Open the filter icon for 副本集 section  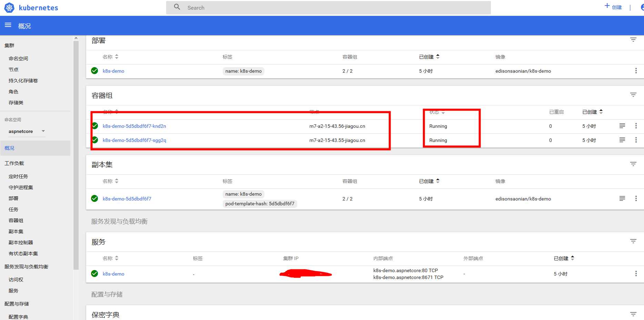pyautogui.click(x=633, y=164)
